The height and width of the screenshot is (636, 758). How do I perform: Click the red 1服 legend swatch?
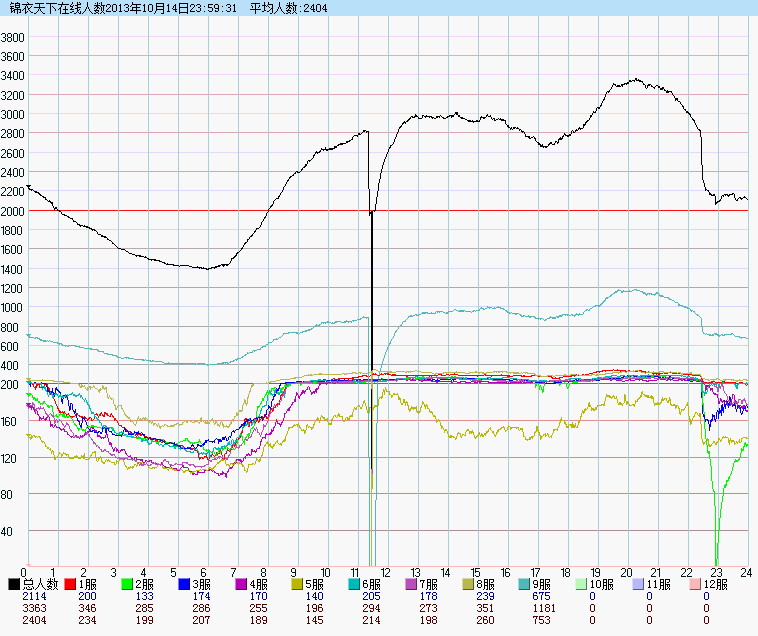coord(70,584)
